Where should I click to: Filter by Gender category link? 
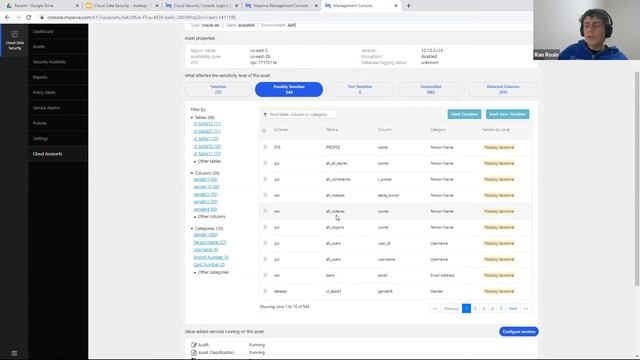tap(205, 235)
